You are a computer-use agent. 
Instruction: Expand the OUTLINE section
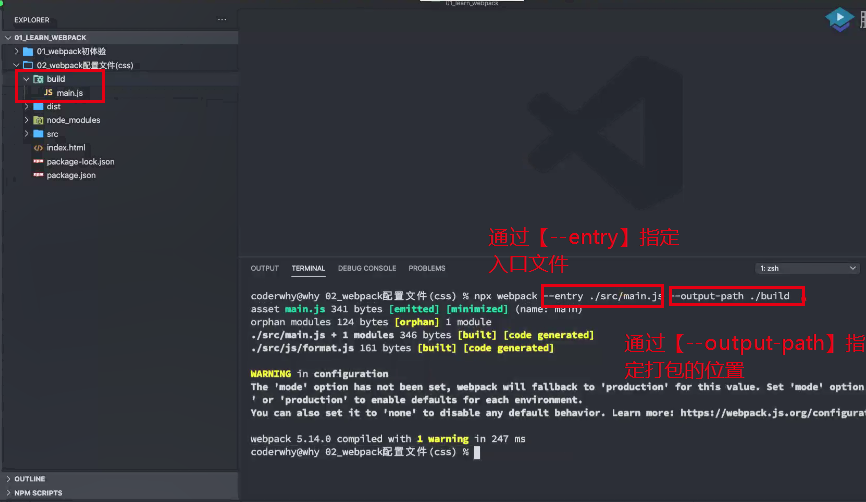(x=8, y=479)
